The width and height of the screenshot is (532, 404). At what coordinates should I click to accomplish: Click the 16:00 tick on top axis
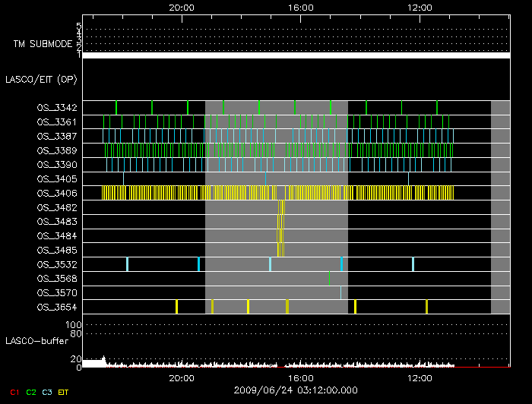[300, 7]
